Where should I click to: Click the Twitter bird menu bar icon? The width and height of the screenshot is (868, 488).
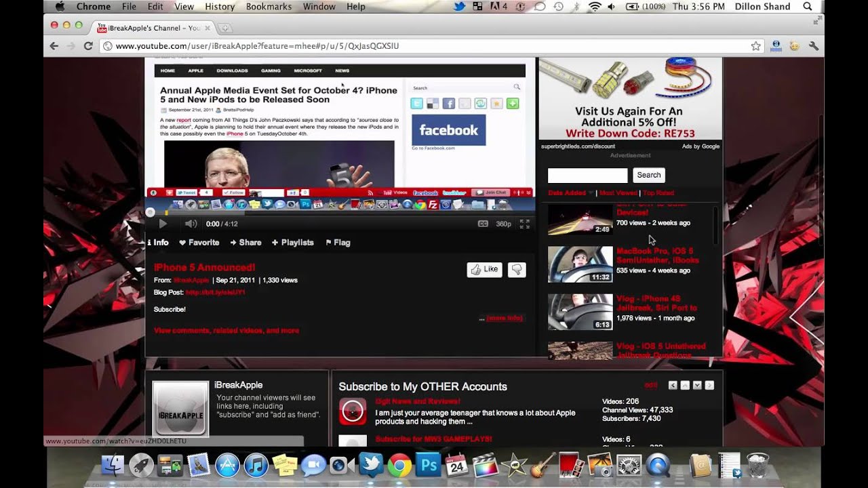459,6
